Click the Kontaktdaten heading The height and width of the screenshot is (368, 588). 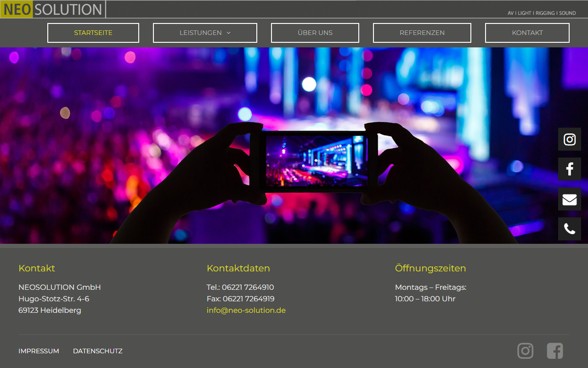pos(238,268)
